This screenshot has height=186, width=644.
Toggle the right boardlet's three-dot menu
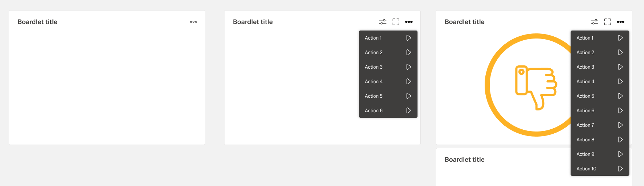(x=621, y=22)
